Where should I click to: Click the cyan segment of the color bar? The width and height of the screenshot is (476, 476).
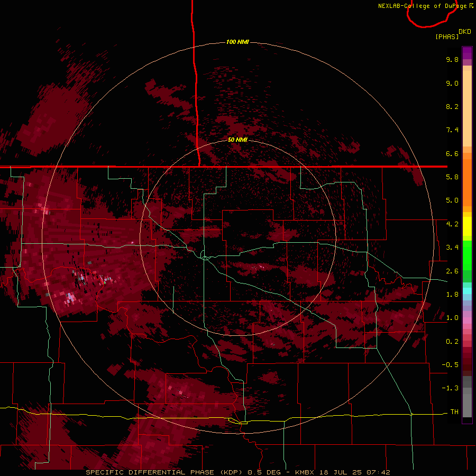[x=467, y=291]
